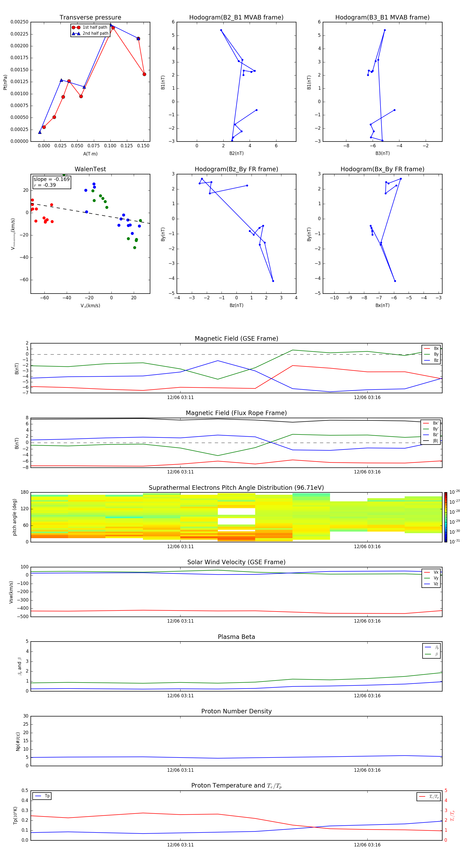Click the 'pitch angle (deg)' y-axis label
473x868 pixels.
point(15,517)
